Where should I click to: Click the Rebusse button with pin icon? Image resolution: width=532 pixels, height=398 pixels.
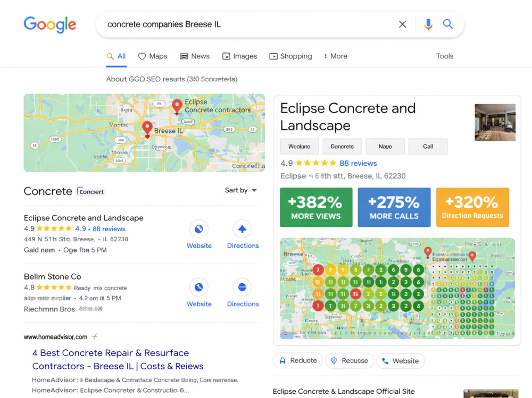[x=350, y=361]
